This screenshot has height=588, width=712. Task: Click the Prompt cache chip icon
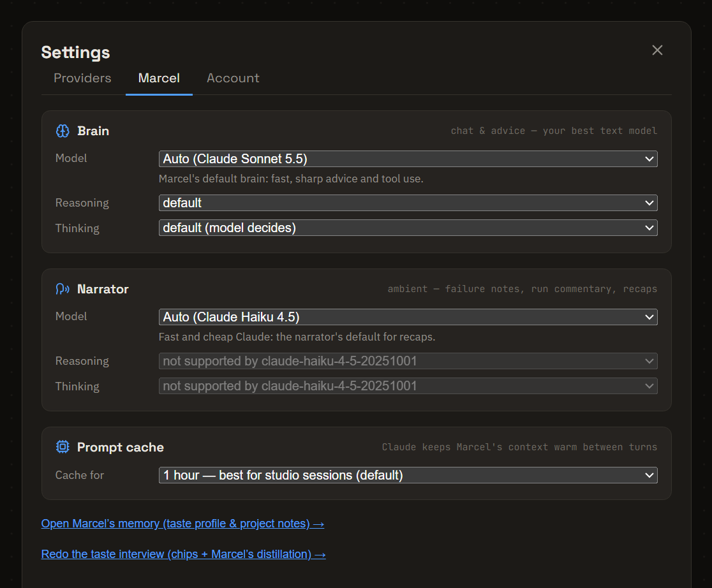tap(63, 447)
